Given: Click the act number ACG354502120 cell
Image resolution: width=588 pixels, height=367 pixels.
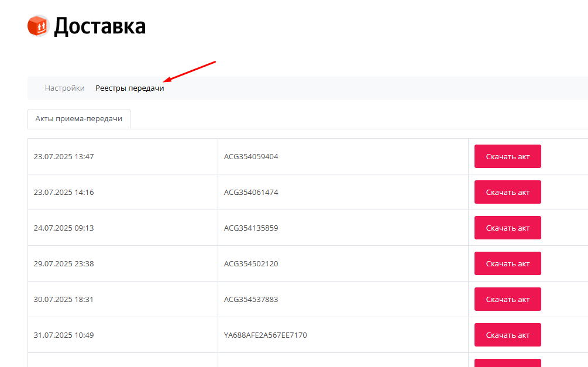Looking at the screenshot, I should coord(343,263).
